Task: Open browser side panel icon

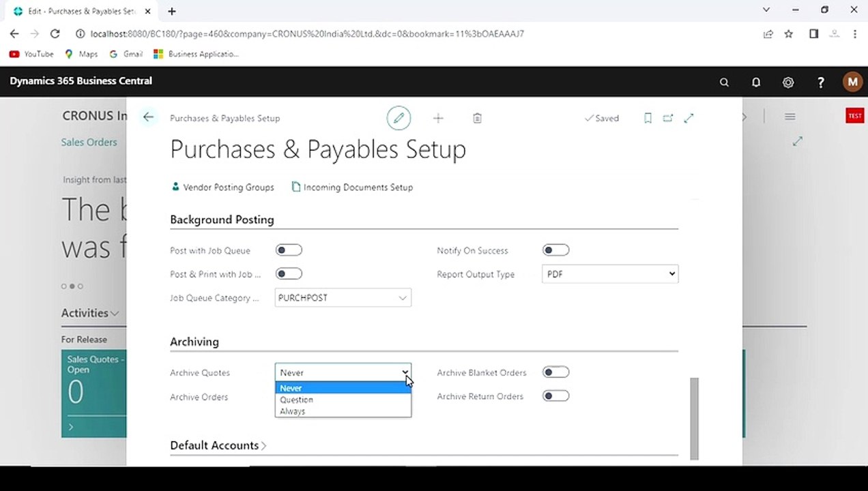Action: pyautogui.click(x=813, y=33)
